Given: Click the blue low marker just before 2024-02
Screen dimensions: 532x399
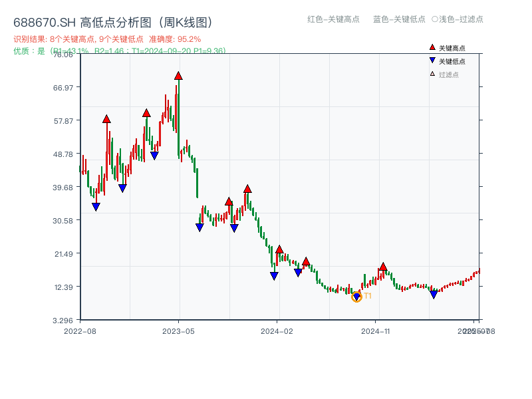Looking at the screenshot, I should click(x=273, y=276).
